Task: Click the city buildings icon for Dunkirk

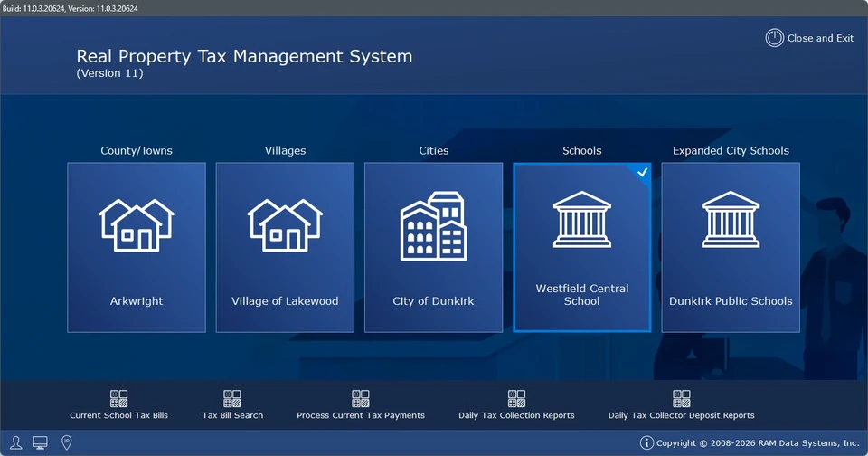Action: (433, 226)
